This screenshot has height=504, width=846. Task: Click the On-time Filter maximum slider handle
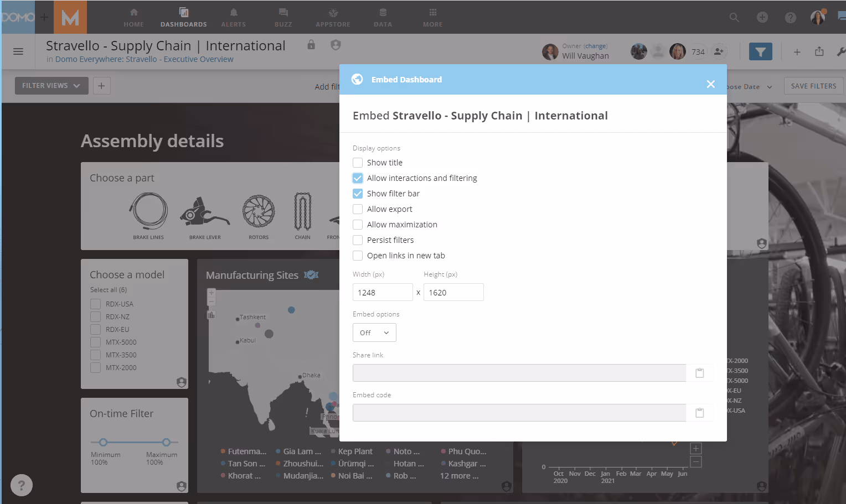[x=166, y=442]
